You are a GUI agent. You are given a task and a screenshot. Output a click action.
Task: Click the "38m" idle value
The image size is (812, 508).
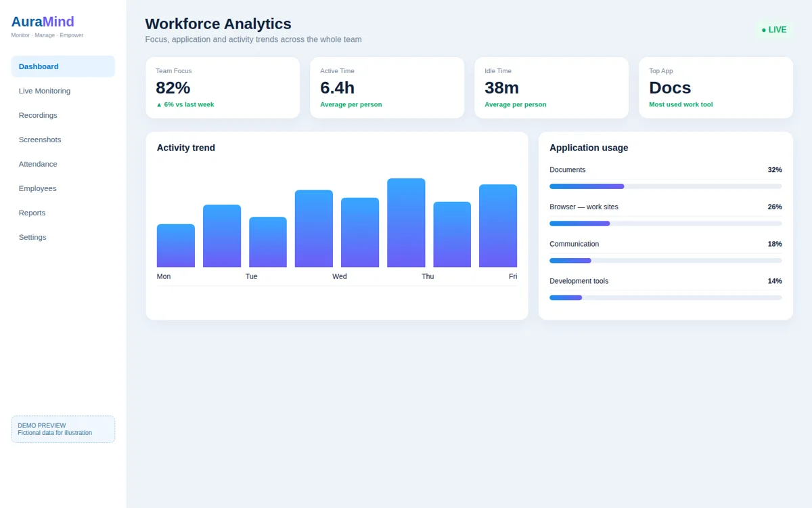pos(502,88)
